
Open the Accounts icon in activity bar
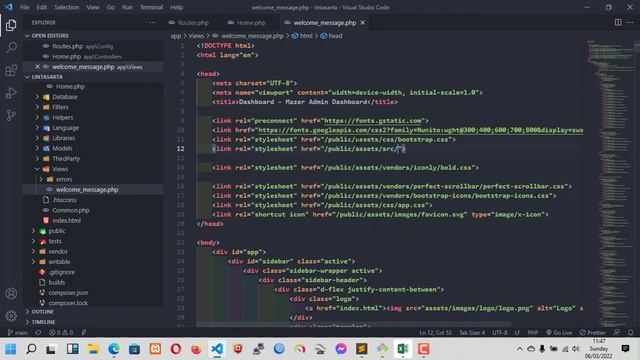[x=11, y=293]
